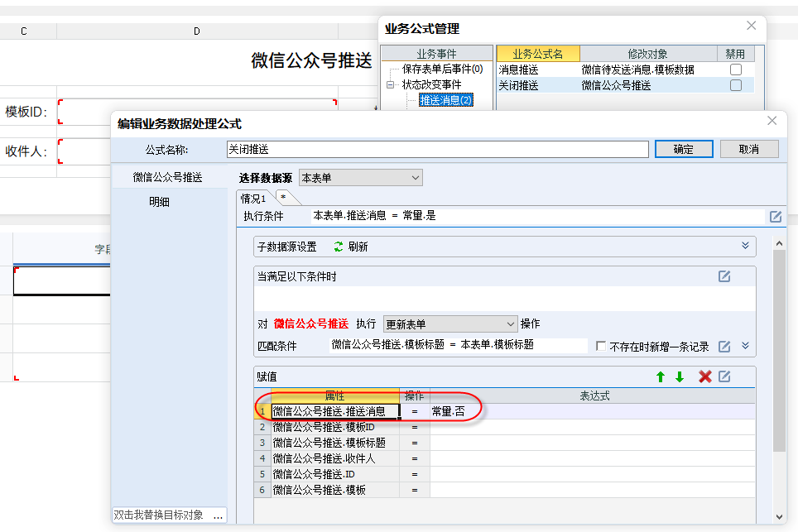Select column C header in the spreadsheet

coord(24,31)
